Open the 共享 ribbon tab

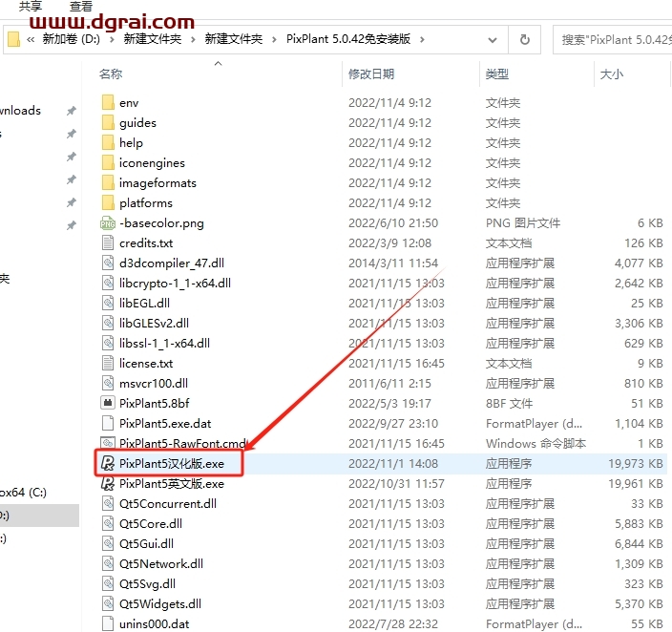(x=31, y=6)
